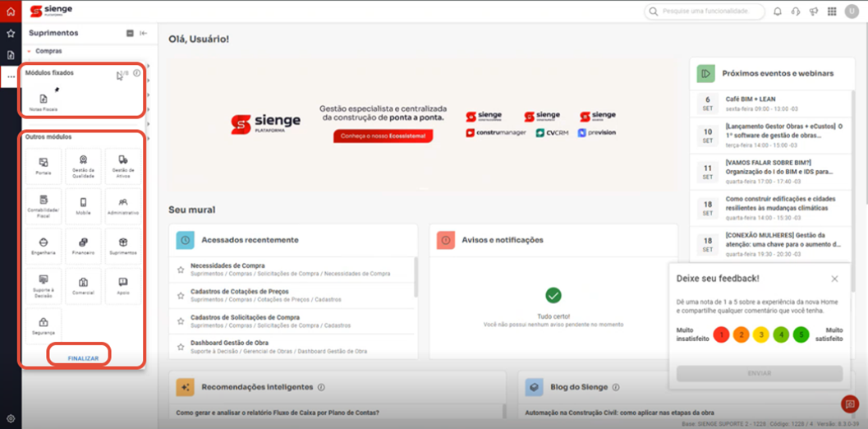
Task: Open the user avatar menu
Action: pyautogui.click(x=852, y=12)
